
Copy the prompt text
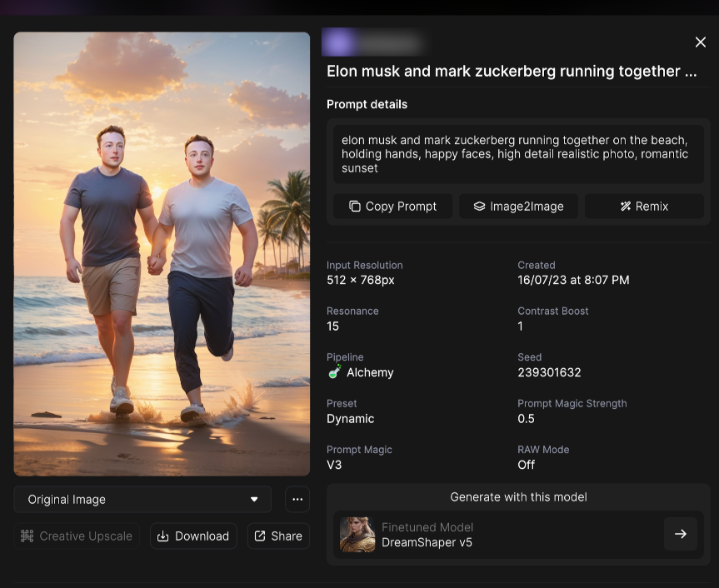pyautogui.click(x=392, y=207)
